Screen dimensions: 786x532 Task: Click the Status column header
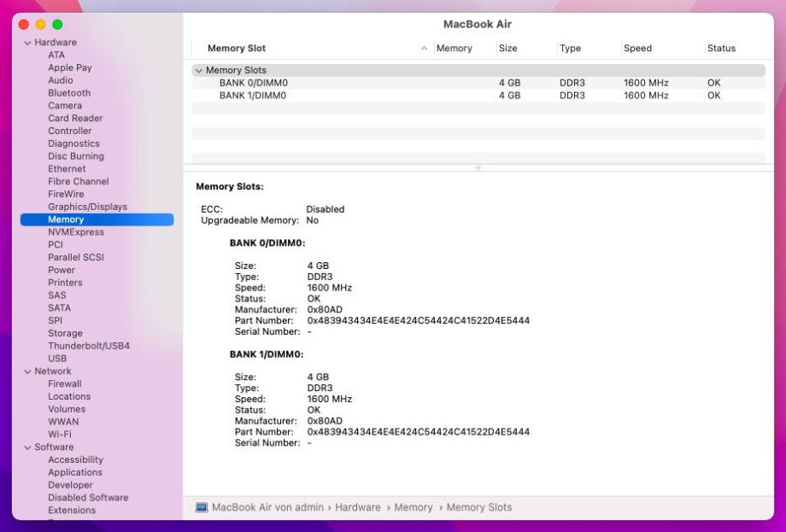(721, 49)
